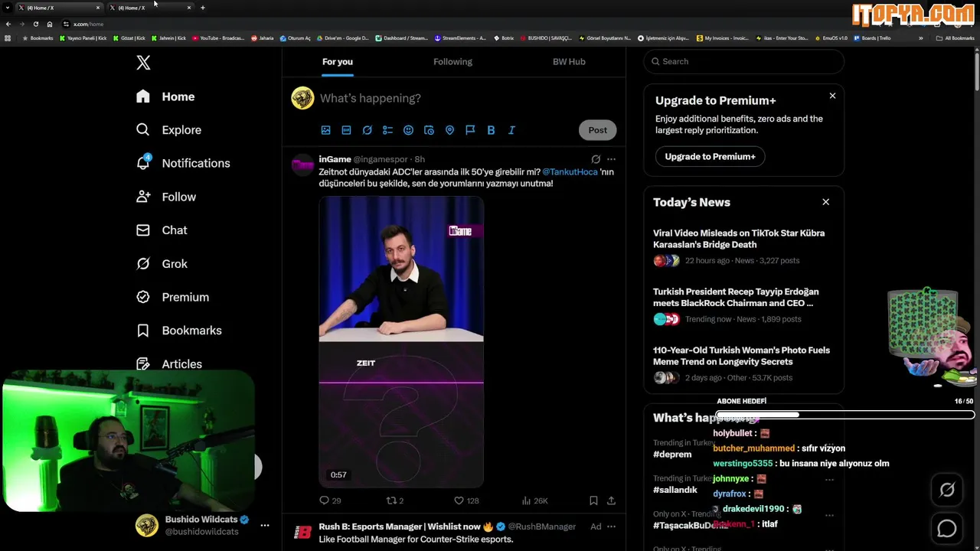Like the inGame post

[466, 500]
